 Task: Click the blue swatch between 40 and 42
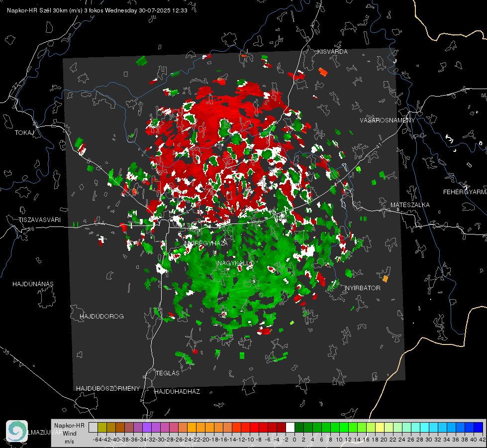pos(479,428)
